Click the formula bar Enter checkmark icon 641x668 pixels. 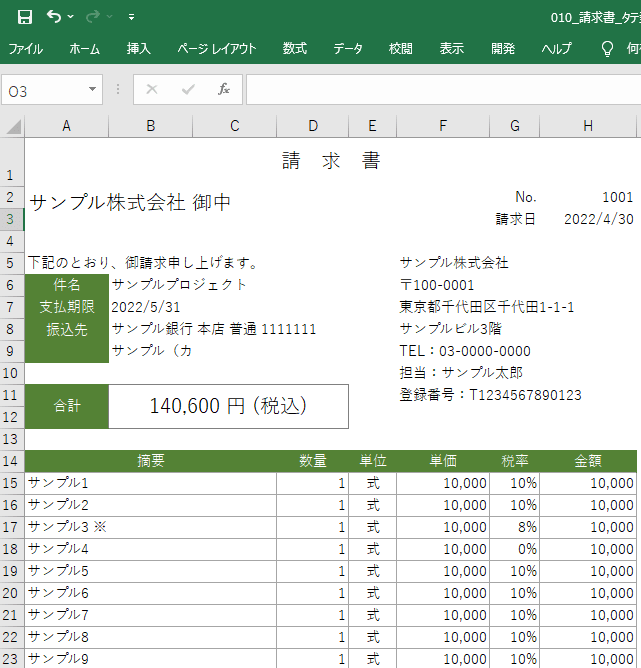tap(188, 89)
